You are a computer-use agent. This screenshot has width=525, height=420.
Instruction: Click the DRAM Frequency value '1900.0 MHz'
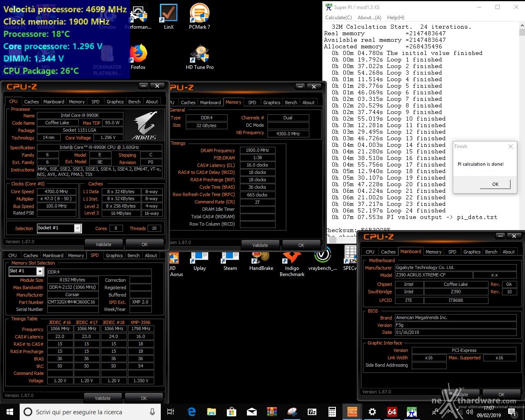click(258, 151)
